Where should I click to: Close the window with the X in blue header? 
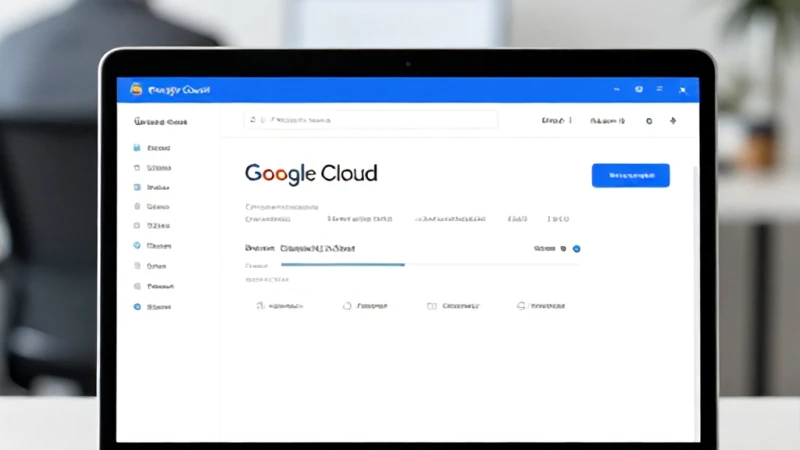683,90
